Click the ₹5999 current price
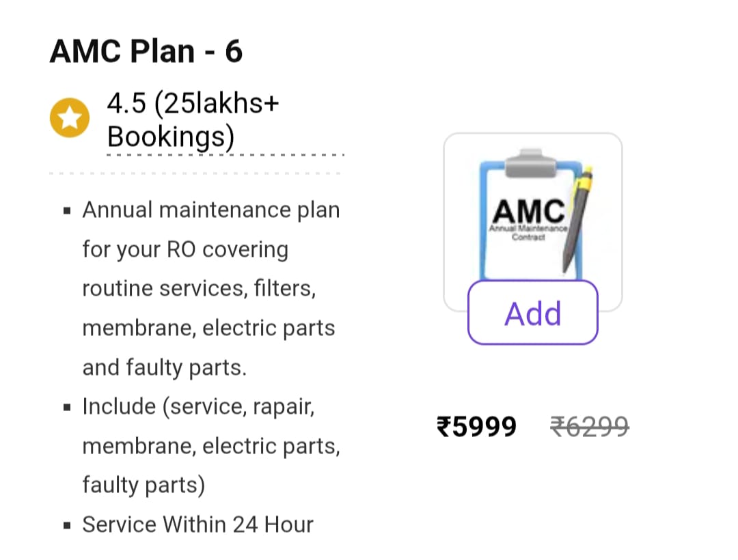The width and height of the screenshot is (738, 560). tap(477, 427)
